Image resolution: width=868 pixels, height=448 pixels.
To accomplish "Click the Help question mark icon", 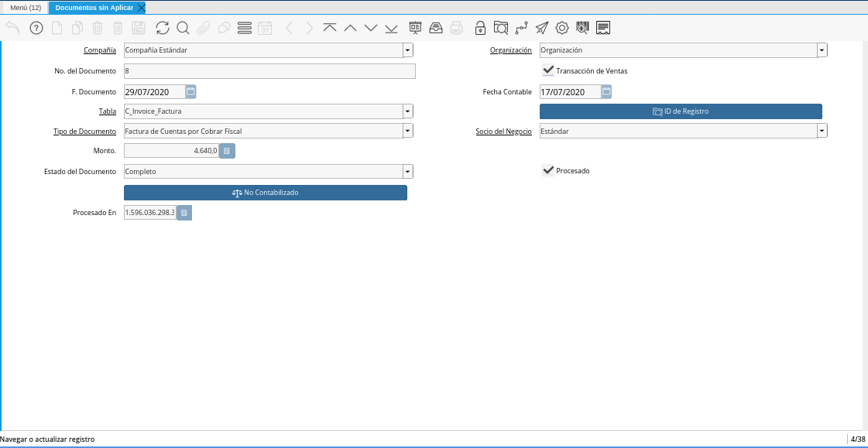I will tap(36, 28).
